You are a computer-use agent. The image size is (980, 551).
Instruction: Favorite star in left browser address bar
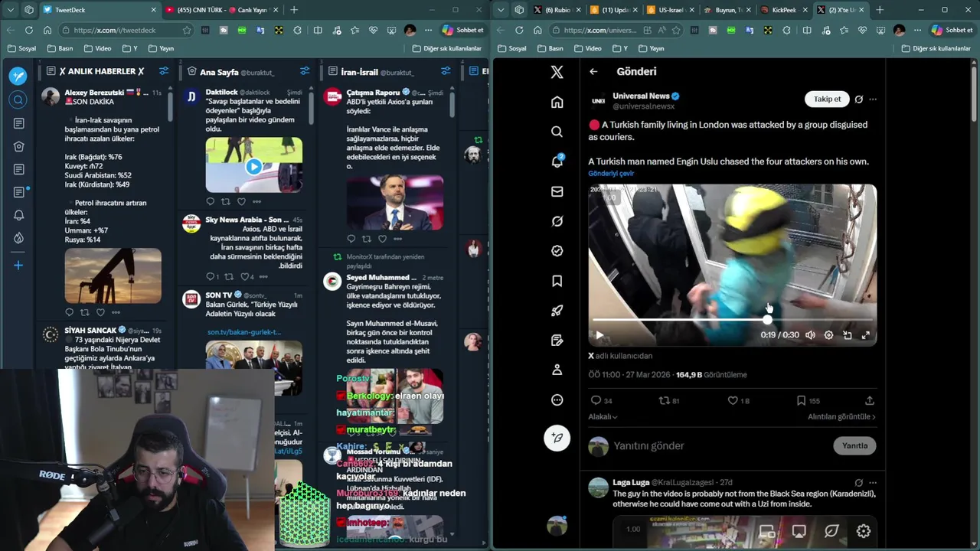pyautogui.click(x=186, y=30)
